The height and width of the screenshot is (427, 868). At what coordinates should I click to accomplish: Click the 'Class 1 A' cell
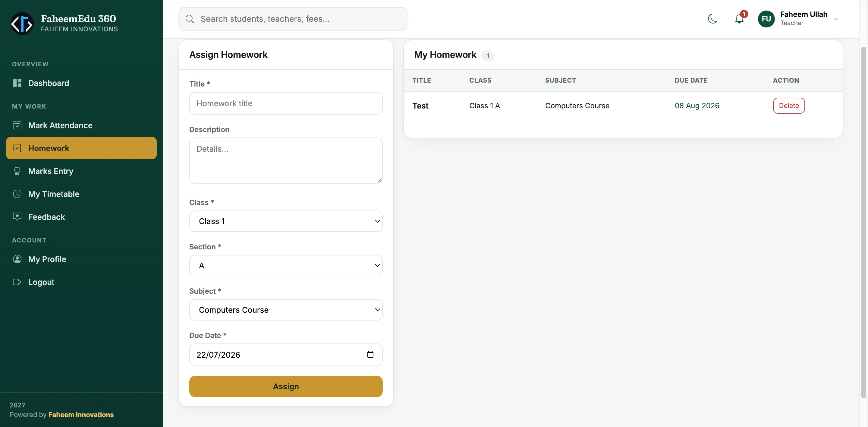484,106
